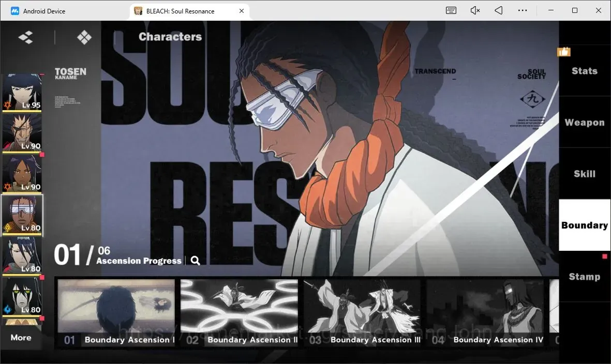Screen dimensions: 611x364
Task: Select the black-haired Lv.80 portrait below Tosen
Action: click(x=22, y=256)
